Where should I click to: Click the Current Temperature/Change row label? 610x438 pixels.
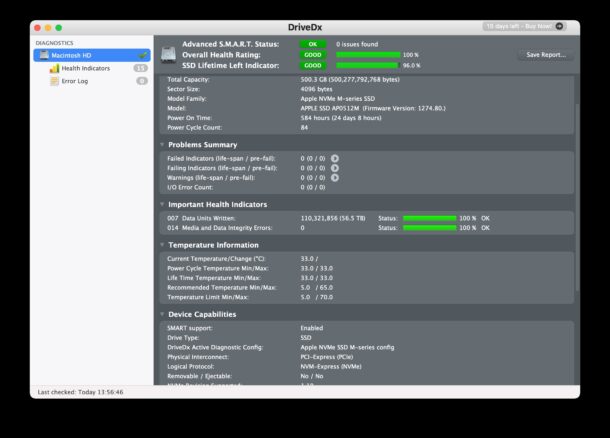pos(216,259)
